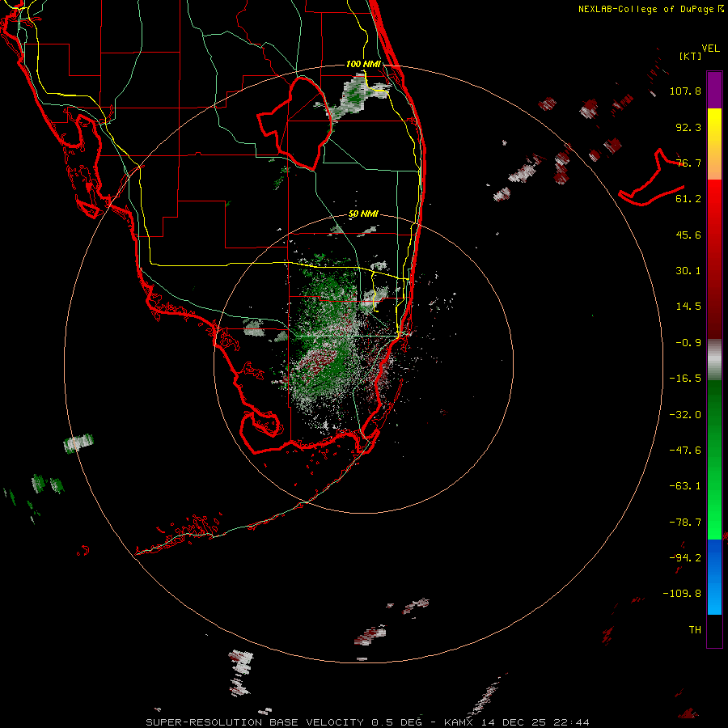This screenshot has height=728, width=728.
Task: Click the -109.8 velocity scale value
Action: [683, 594]
